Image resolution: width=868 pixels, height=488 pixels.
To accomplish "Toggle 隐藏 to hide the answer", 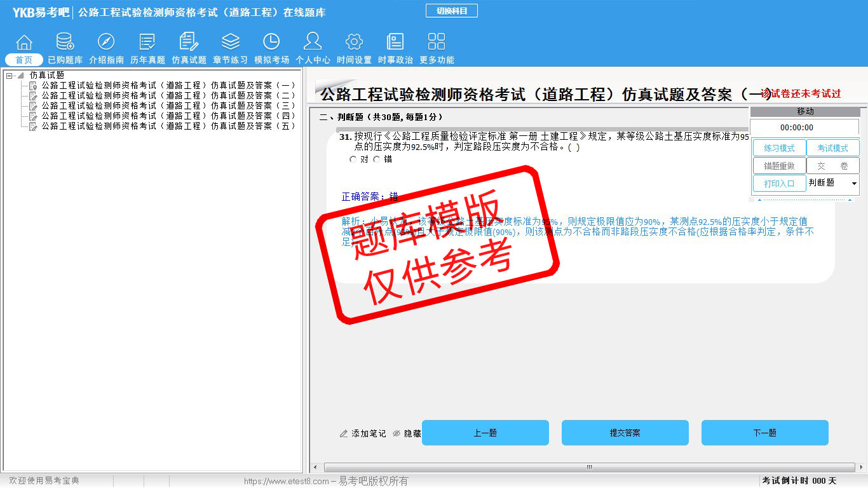I will click(x=407, y=433).
